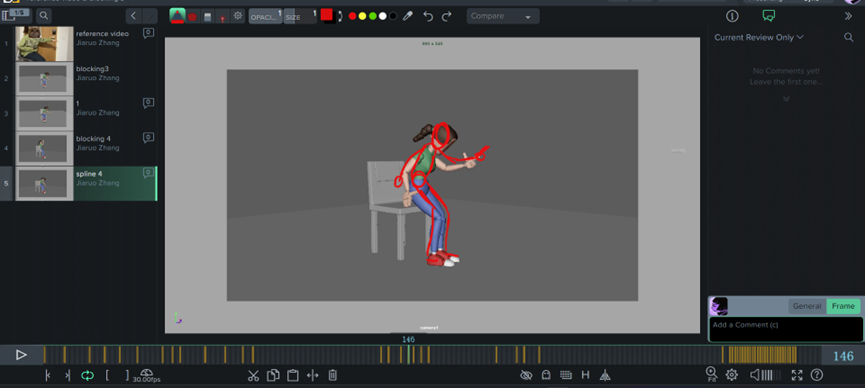Delete with the trash can icon
The image size is (865, 388).
pos(333,375)
